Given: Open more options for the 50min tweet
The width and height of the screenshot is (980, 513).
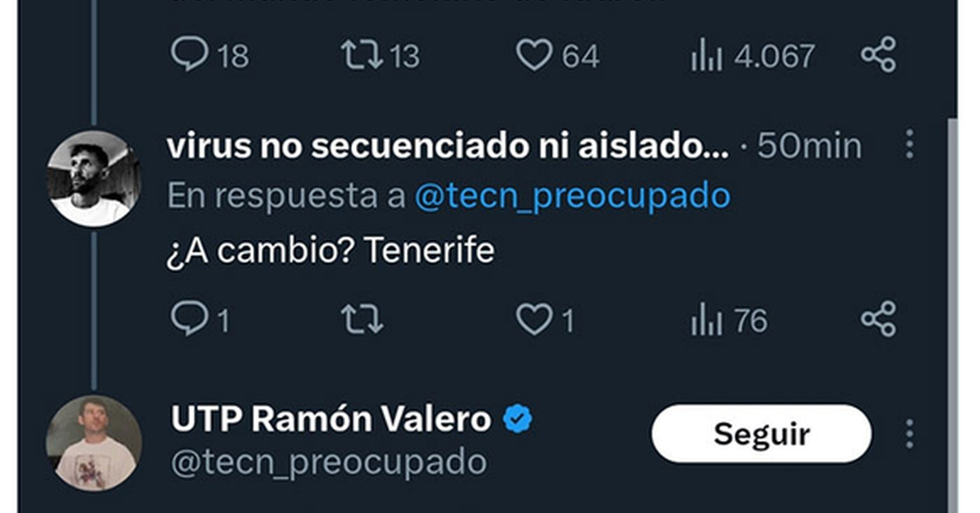Looking at the screenshot, I should coord(910,144).
